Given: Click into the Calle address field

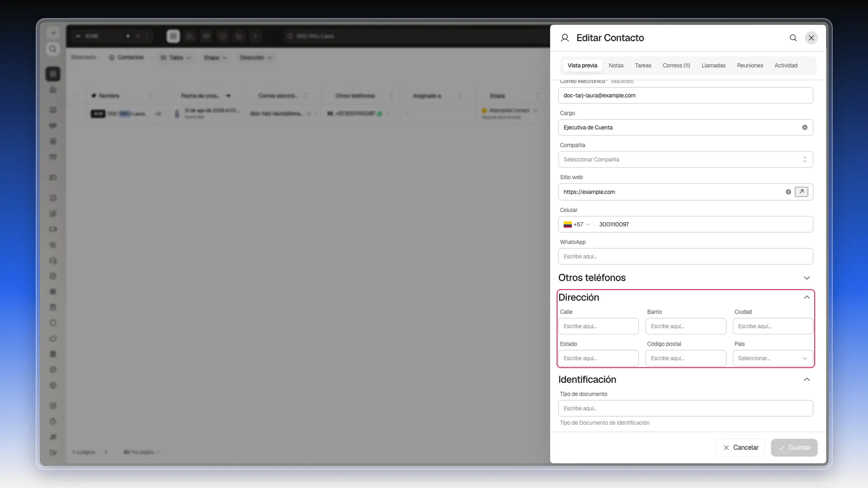Looking at the screenshot, I should click(598, 326).
